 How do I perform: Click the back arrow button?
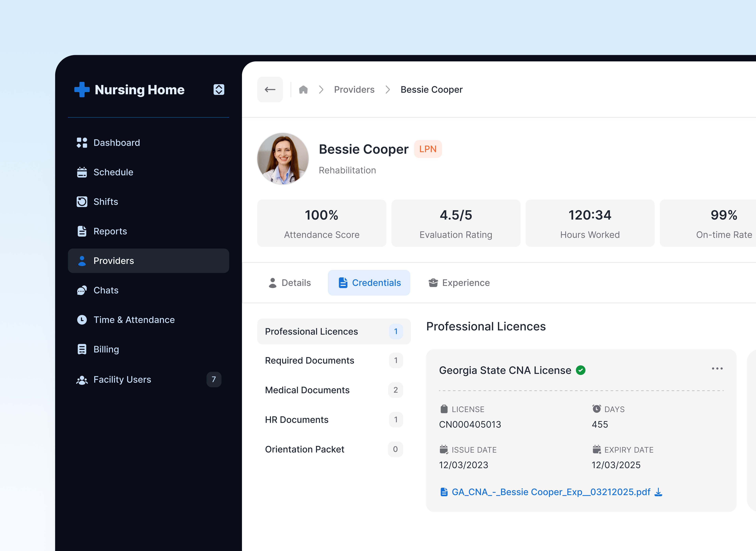[x=270, y=89]
